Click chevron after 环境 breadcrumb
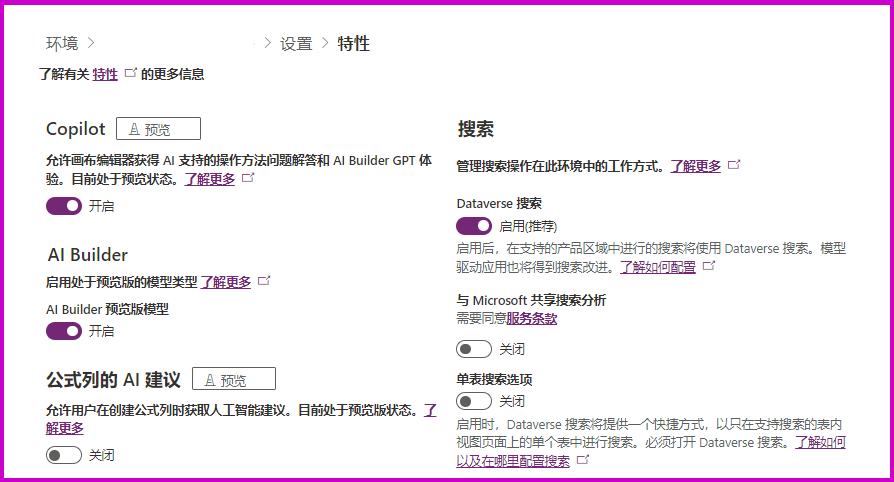894x482 pixels. pyautogui.click(x=91, y=43)
